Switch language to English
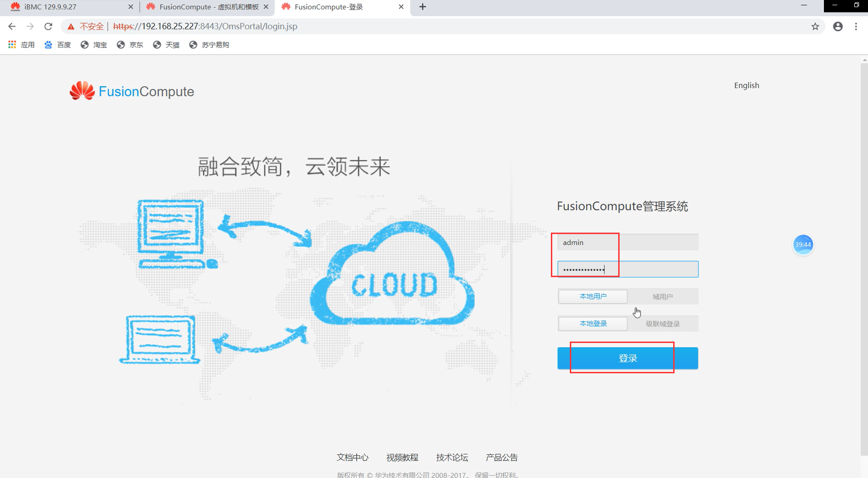868x478 pixels. [747, 85]
